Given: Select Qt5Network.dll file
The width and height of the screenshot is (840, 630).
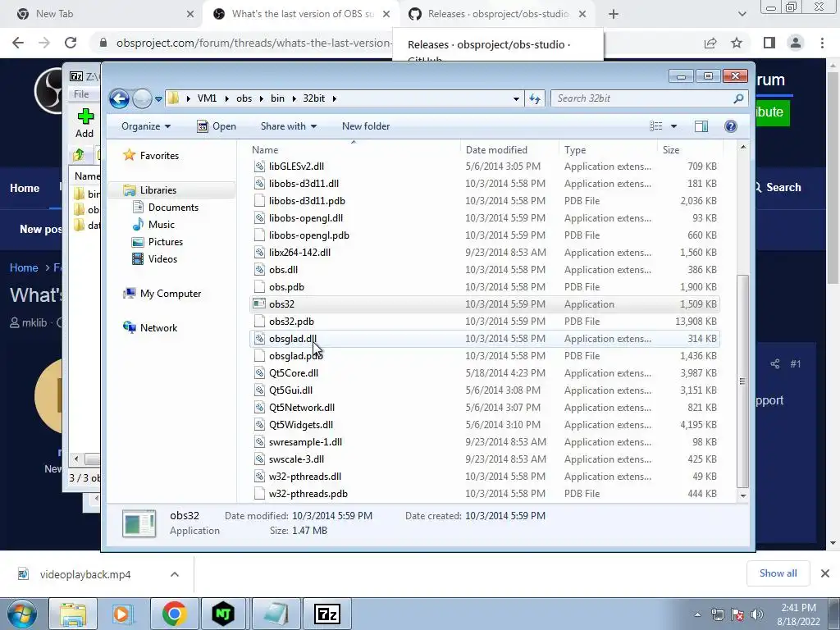Looking at the screenshot, I should (x=302, y=408).
